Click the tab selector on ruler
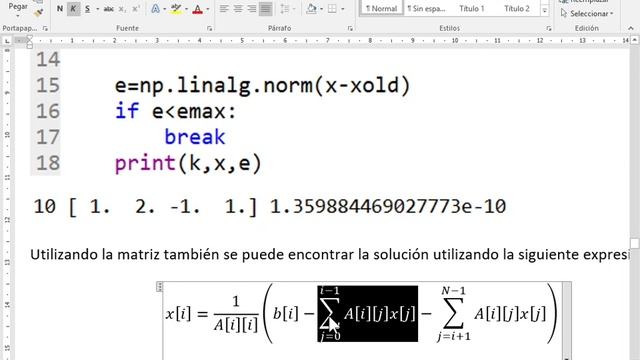 (7, 41)
